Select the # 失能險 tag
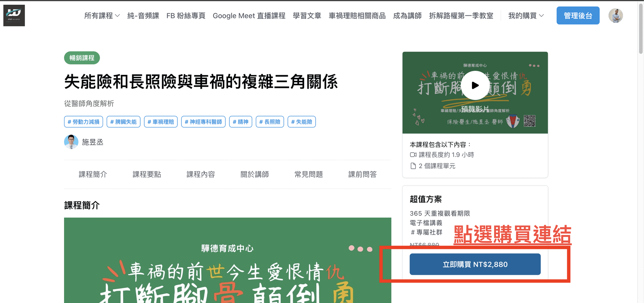644x303 pixels. pos(302,122)
